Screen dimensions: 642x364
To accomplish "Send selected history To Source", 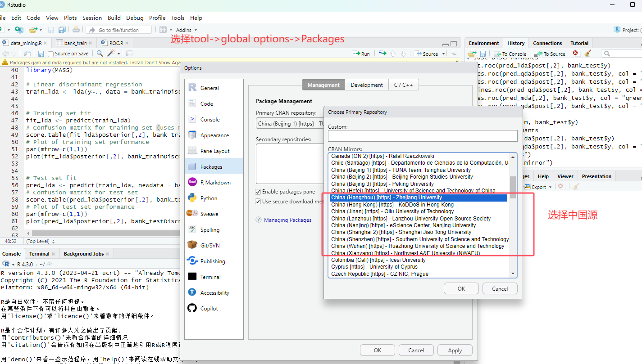I will (550, 54).
